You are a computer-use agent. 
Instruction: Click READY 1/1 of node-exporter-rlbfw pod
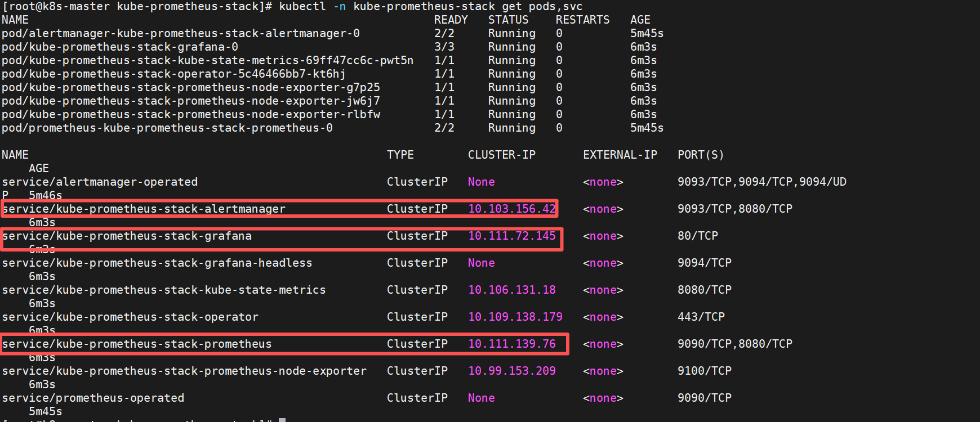tap(444, 114)
